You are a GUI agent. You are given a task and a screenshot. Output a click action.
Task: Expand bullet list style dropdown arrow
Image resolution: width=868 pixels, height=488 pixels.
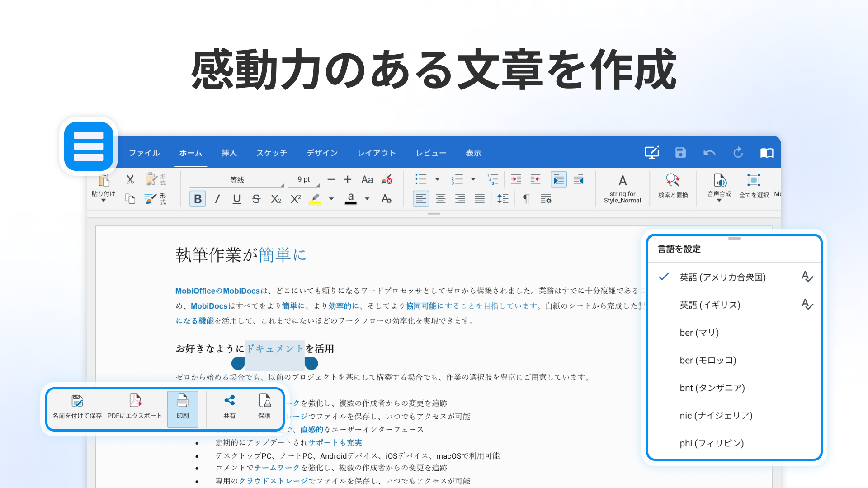point(437,179)
